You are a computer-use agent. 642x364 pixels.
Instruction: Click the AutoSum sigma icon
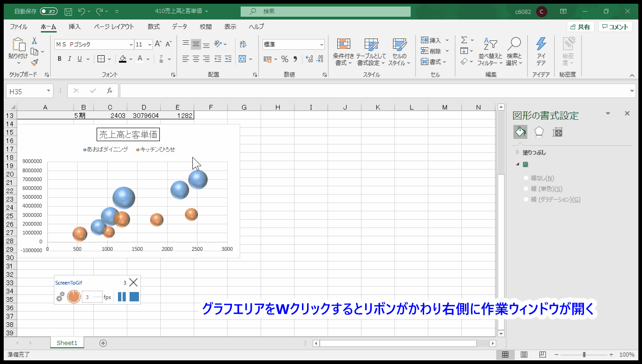click(464, 40)
